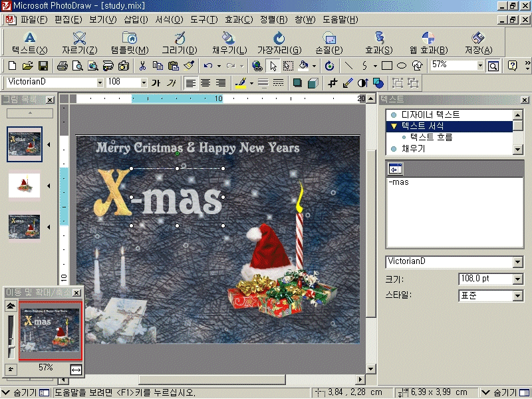Click the horizontal scrollbar thumb

[x=212, y=379]
